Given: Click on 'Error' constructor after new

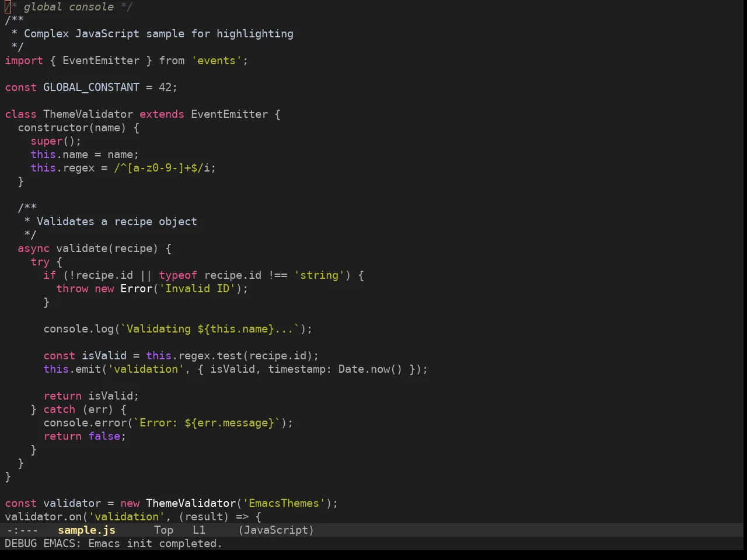Looking at the screenshot, I should pyautogui.click(x=136, y=289).
